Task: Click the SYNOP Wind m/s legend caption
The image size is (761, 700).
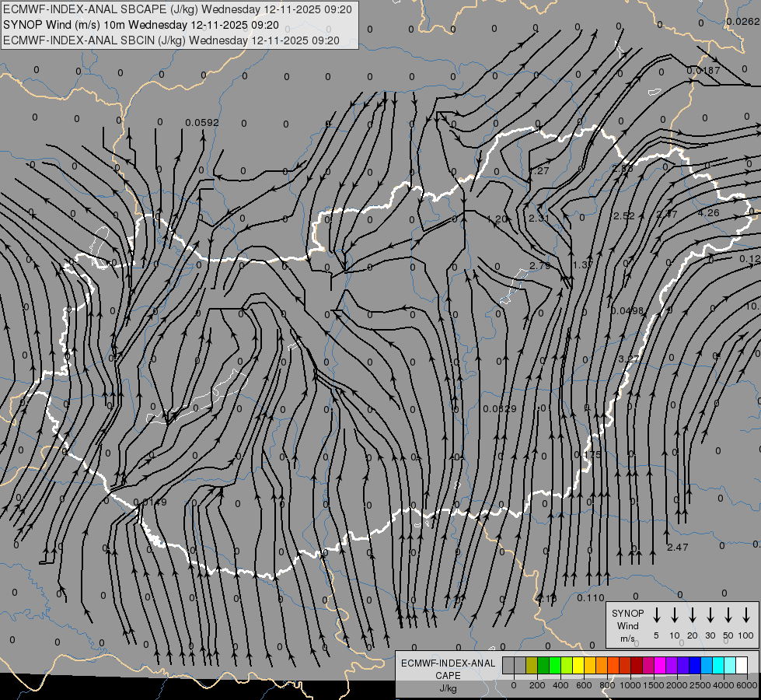Action: pos(627,625)
